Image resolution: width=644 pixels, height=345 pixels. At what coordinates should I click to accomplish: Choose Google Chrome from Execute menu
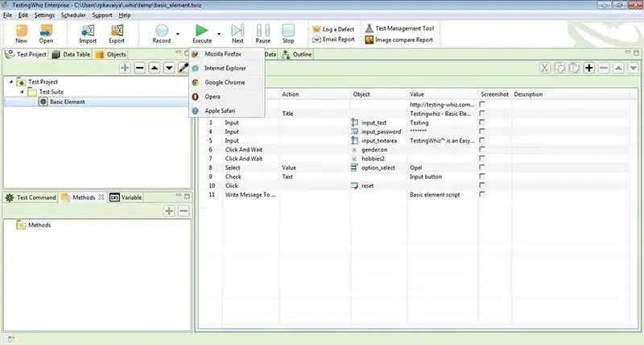point(227,82)
